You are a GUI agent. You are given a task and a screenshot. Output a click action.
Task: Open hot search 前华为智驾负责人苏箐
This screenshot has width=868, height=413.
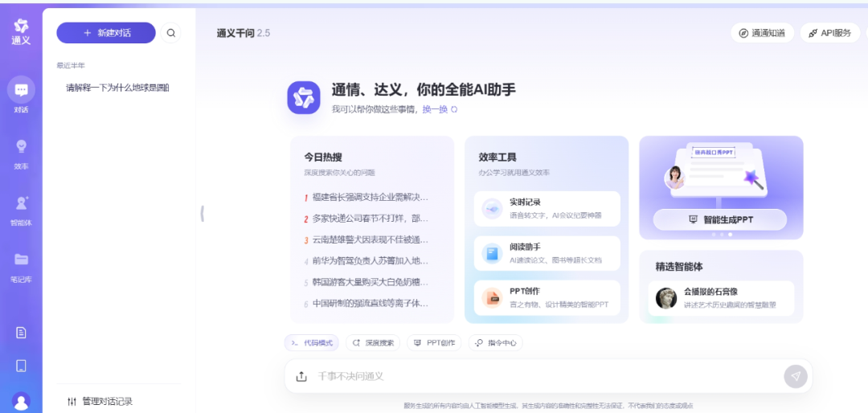(x=366, y=261)
